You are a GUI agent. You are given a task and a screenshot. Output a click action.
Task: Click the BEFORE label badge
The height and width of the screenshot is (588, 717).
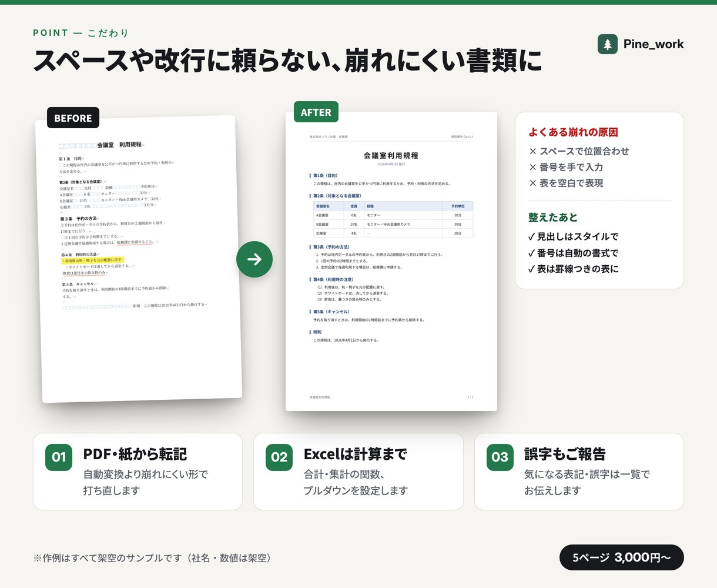coord(73,118)
